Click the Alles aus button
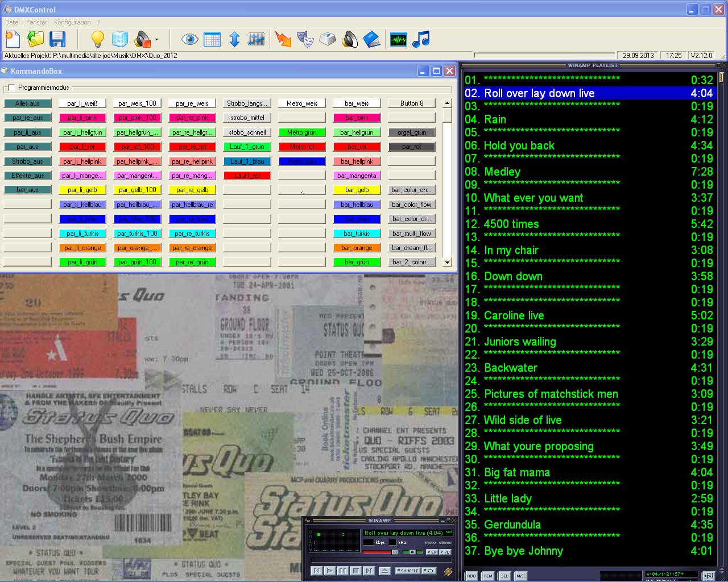The height and width of the screenshot is (582, 728). coord(27,103)
